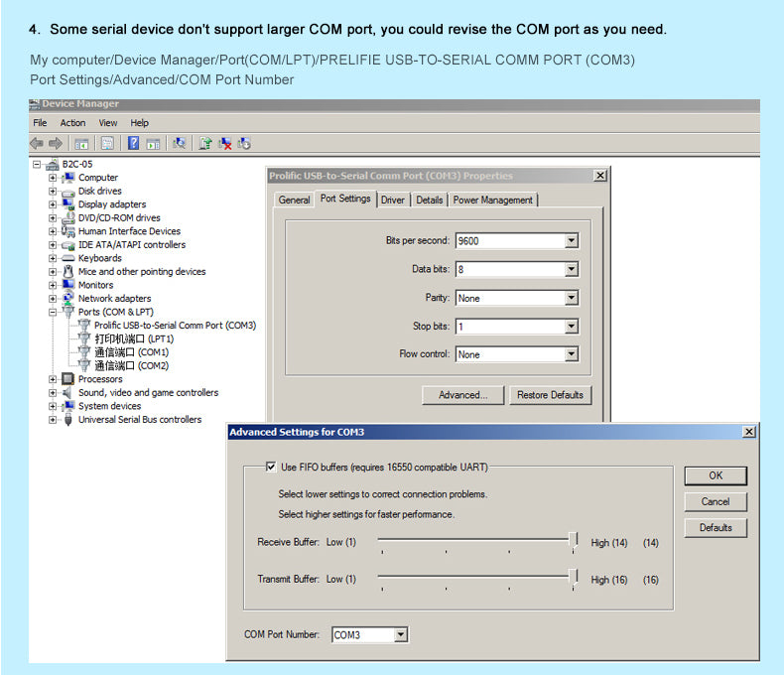
Task: Select Prolific USB-to-Serial Comm Port (COM3) entry
Action: pyautogui.click(x=175, y=326)
